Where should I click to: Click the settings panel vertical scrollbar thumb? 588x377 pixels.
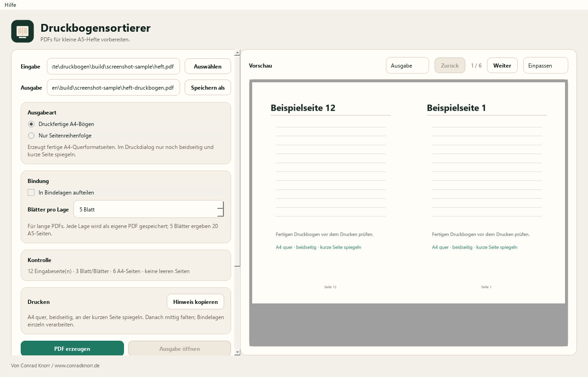click(237, 161)
